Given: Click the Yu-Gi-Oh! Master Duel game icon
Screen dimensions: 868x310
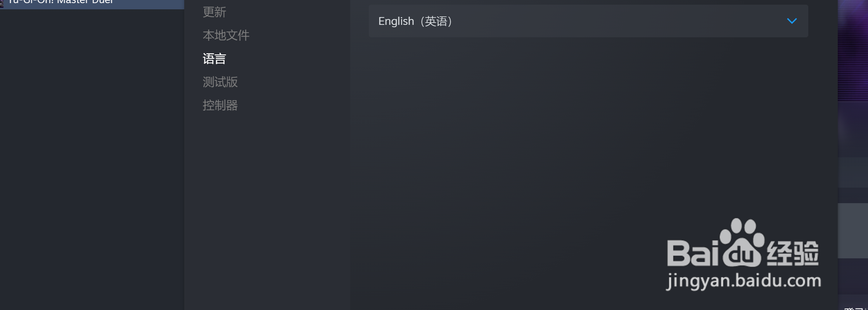Looking at the screenshot, I should coord(2,3).
